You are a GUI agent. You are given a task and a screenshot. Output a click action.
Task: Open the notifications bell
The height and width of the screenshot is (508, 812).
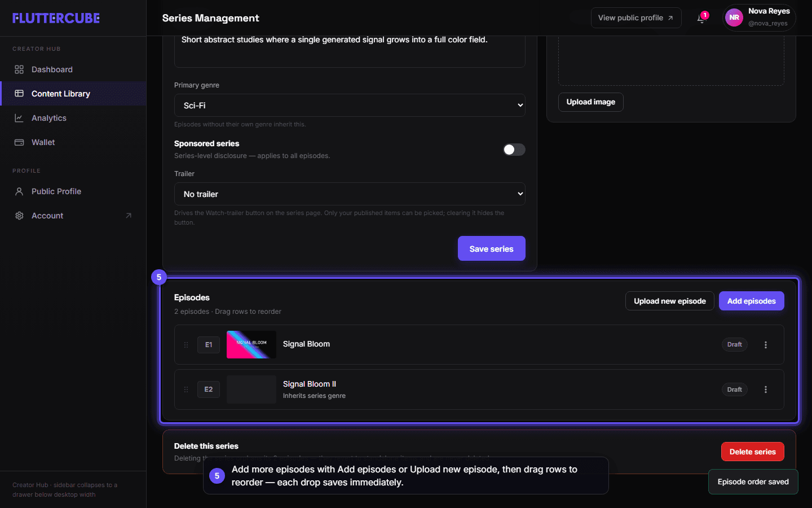tap(701, 18)
